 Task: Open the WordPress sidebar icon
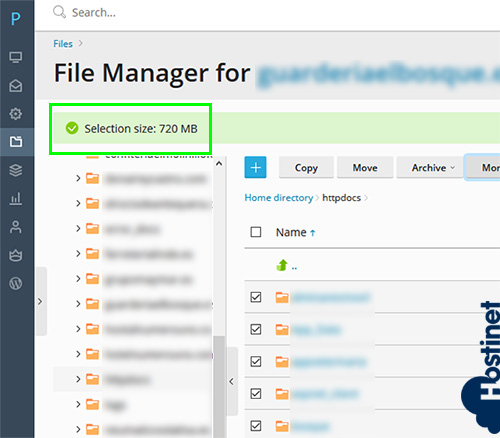(x=16, y=284)
